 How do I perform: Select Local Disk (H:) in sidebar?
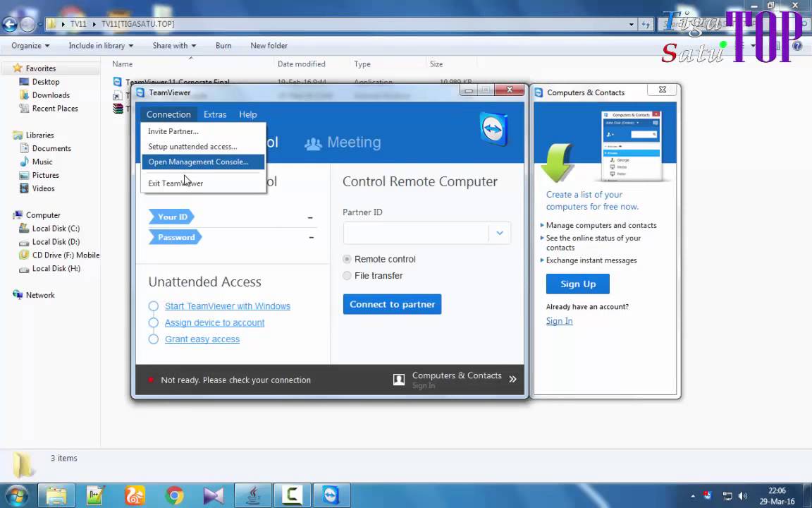pos(56,269)
